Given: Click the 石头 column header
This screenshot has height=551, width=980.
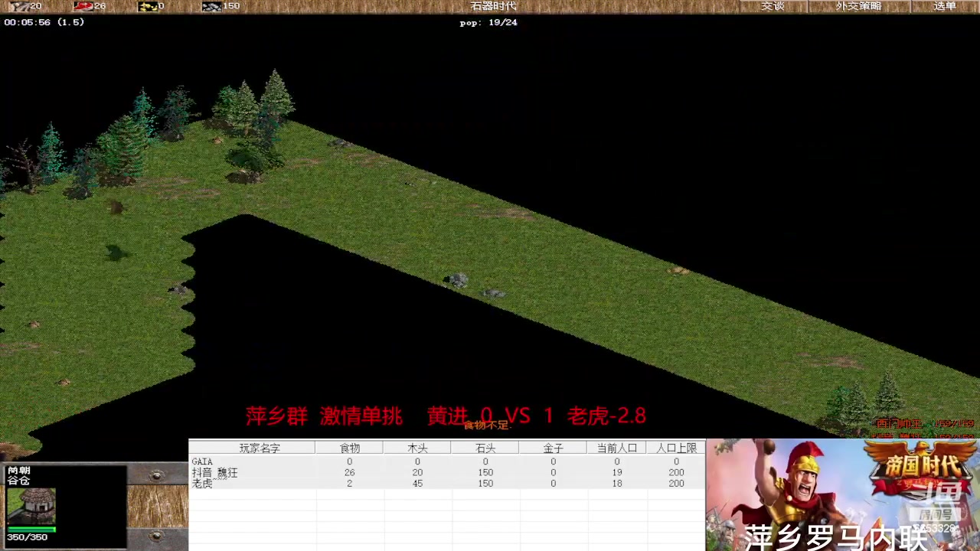Looking at the screenshot, I should tap(485, 448).
